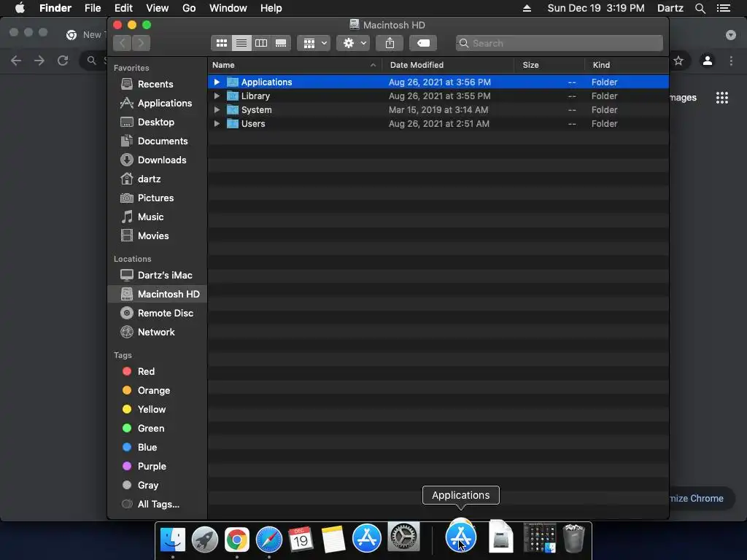Open the Edit menu
The height and width of the screenshot is (560, 747).
click(123, 8)
